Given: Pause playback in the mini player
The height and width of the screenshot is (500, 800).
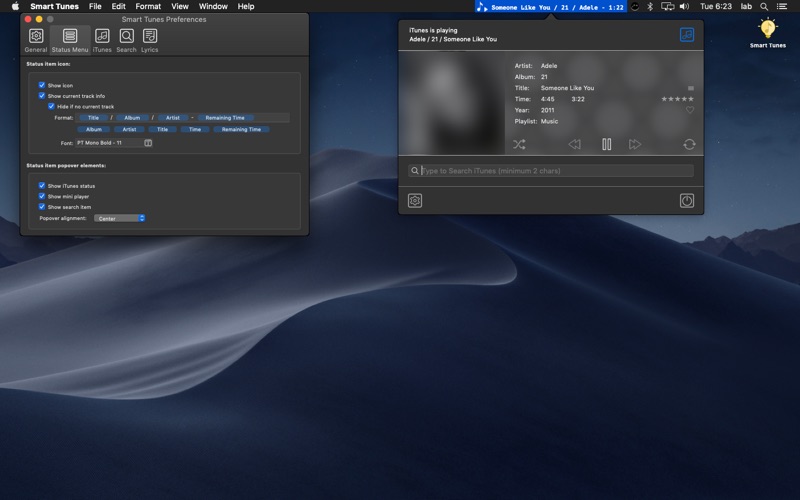Looking at the screenshot, I should pos(607,144).
